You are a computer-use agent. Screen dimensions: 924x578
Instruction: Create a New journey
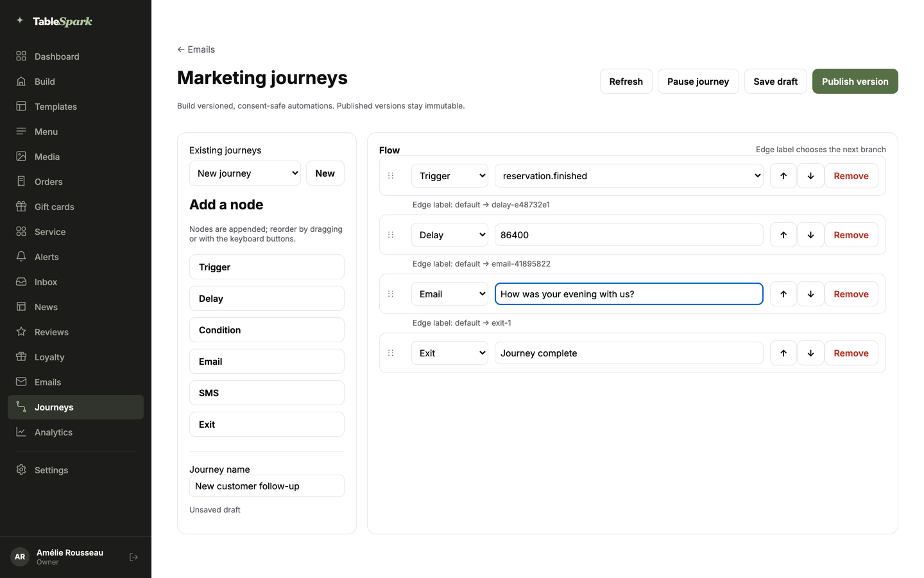325,173
